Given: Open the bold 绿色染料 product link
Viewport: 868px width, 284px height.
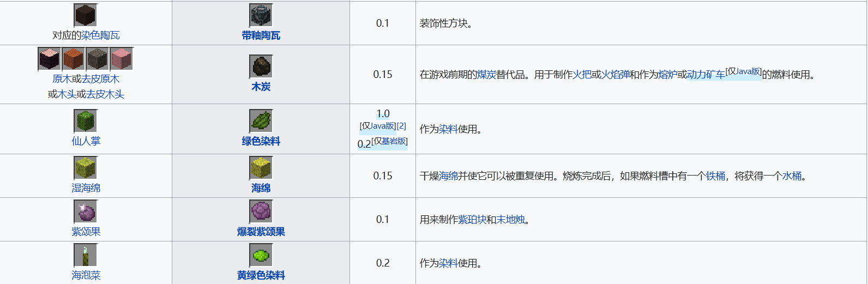Looking at the screenshot, I should (x=261, y=141).
